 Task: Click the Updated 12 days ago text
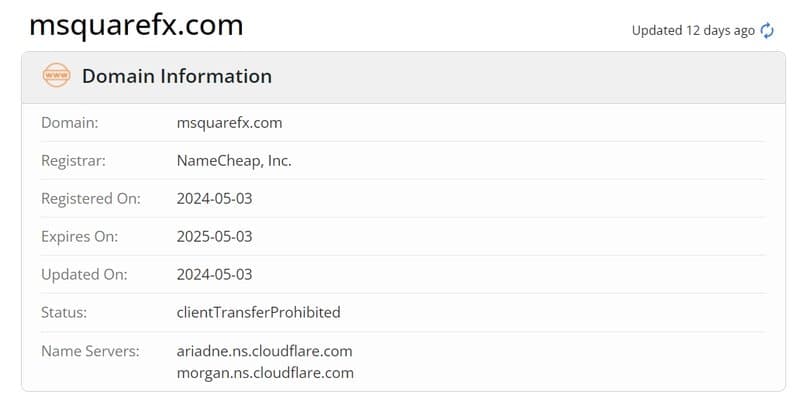point(693,31)
